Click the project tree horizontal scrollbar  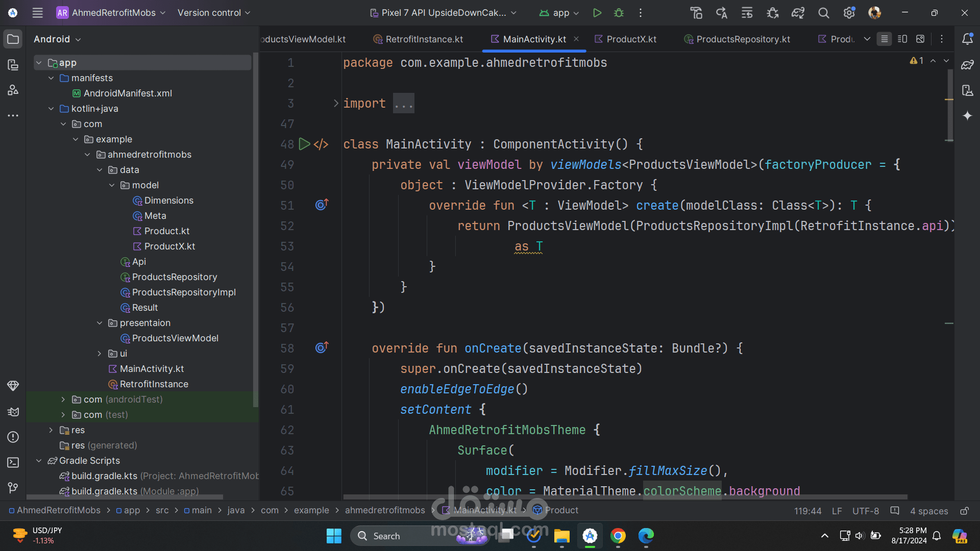point(125,496)
